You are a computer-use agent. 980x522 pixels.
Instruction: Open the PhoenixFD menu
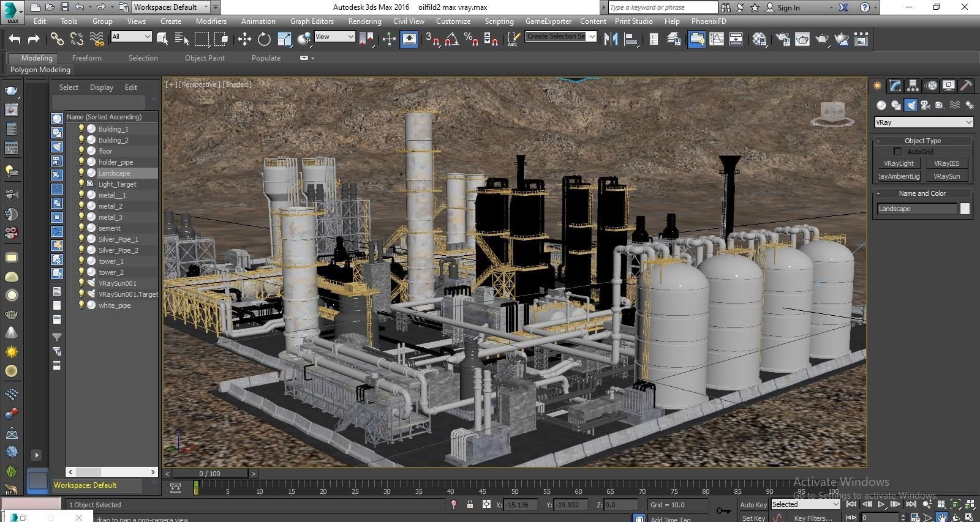pyautogui.click(x=709, y=21)
